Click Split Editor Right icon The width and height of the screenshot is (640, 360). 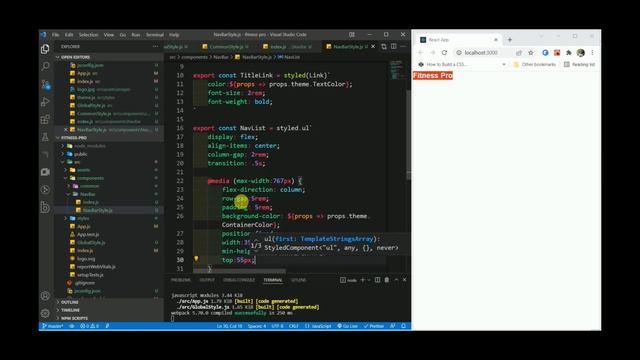(x=393, y=47)
